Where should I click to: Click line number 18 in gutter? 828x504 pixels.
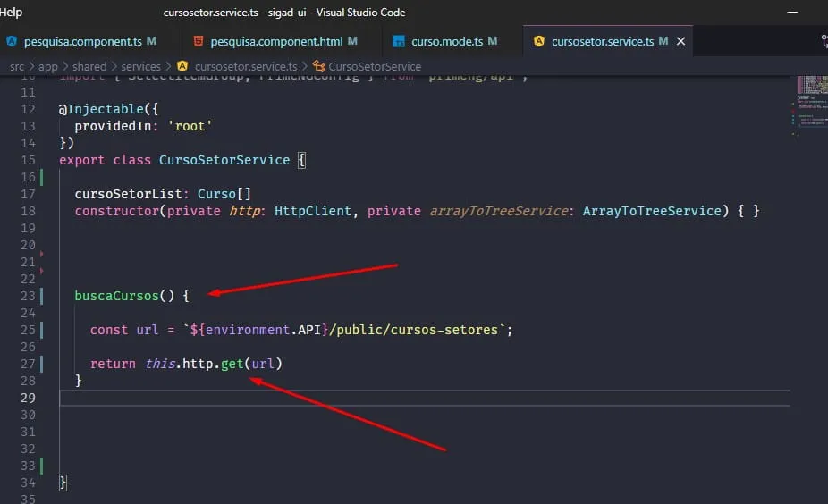point(28,211)
